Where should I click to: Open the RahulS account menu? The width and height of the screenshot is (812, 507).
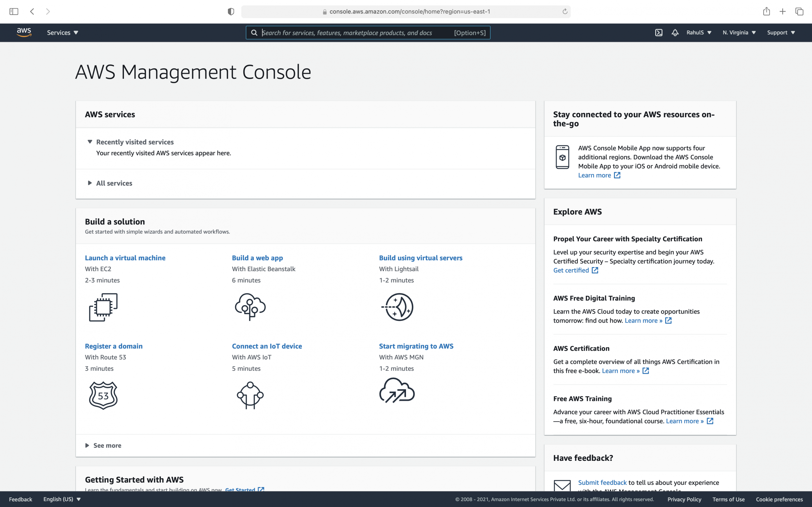[x=699, y=32]
